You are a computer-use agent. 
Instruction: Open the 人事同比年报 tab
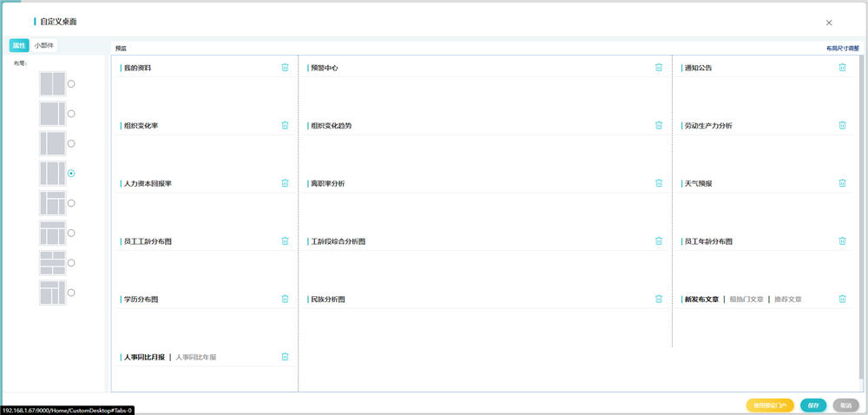(196, 357)
